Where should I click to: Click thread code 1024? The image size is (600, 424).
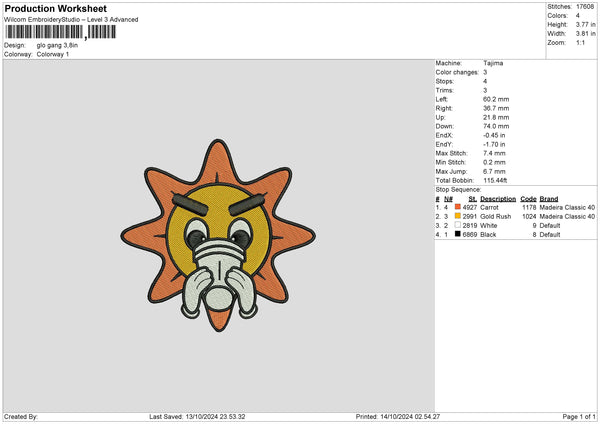[529, 217]
